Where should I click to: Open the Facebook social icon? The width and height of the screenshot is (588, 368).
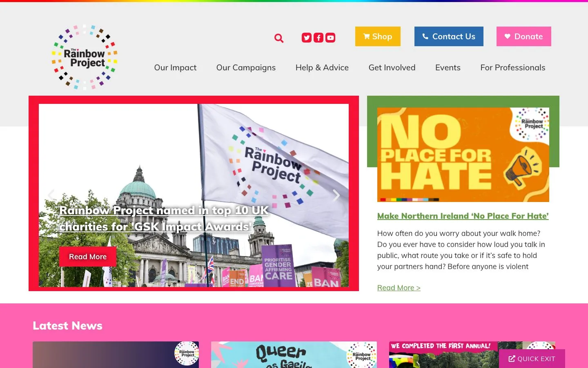click(x=318, y=38)
